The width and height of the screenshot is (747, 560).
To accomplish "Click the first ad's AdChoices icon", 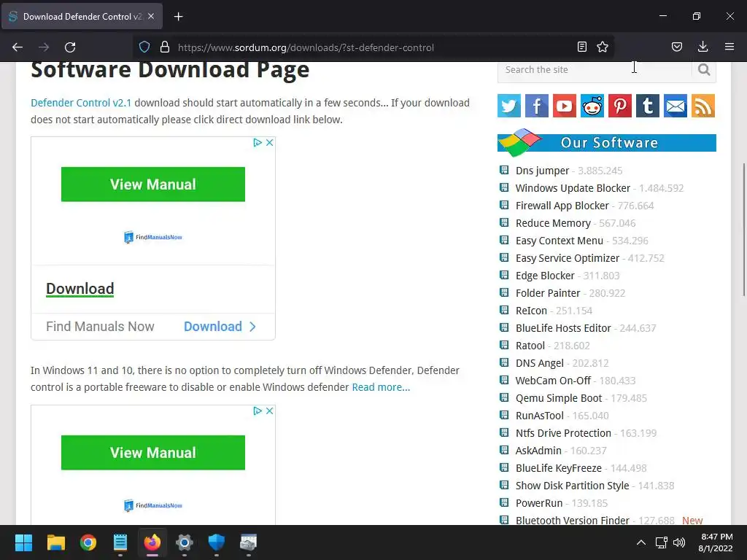I will [258, 142].
